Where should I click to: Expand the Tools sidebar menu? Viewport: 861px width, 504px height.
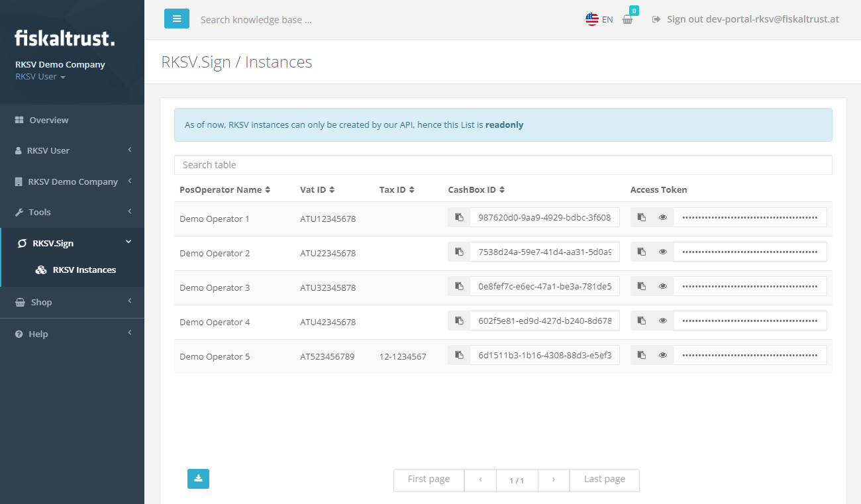coord(72,212)
